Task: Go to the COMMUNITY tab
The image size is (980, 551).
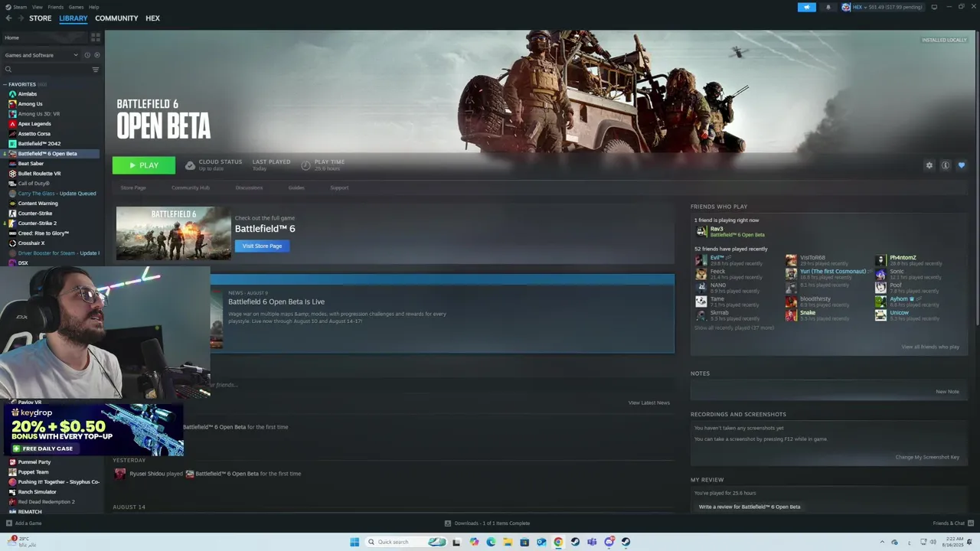Action: [116, 18]
